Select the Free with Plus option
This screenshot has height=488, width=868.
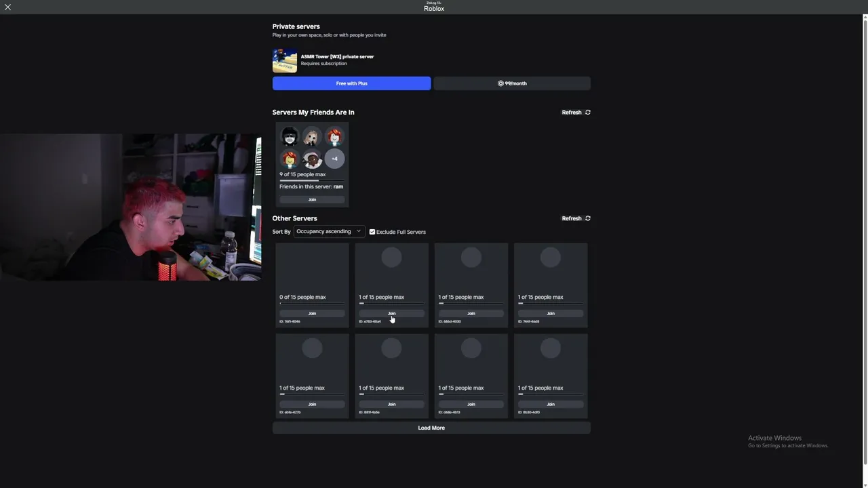coord(351,83)
